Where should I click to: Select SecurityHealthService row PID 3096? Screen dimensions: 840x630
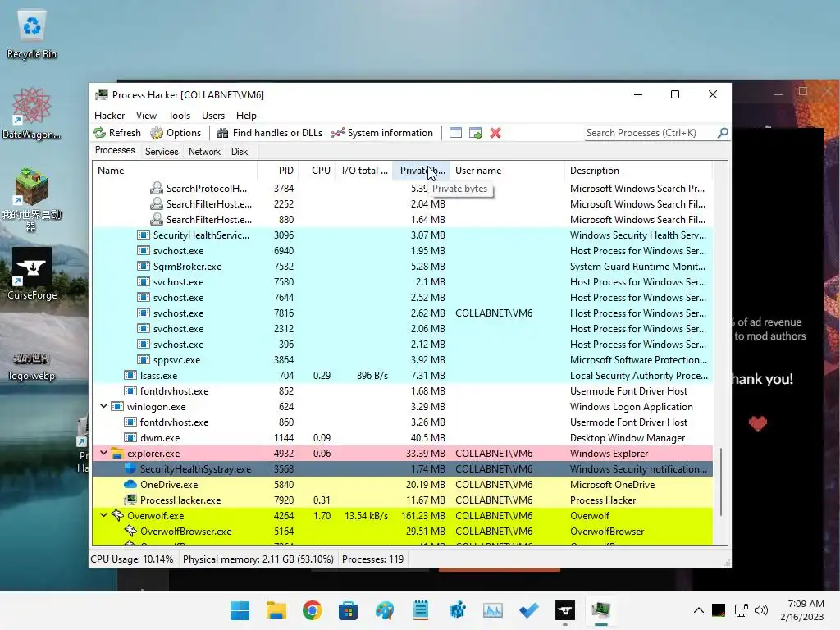pos(403,235)
